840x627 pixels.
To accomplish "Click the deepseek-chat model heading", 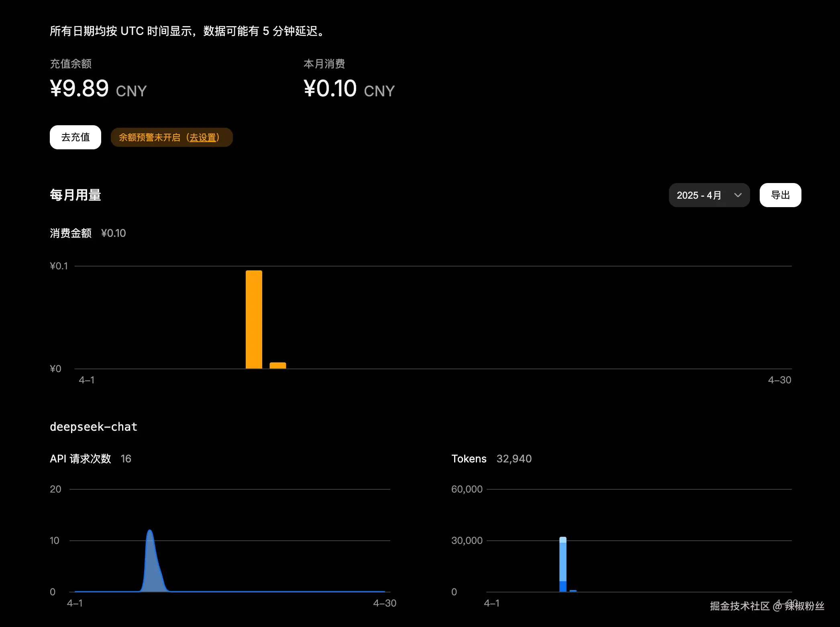I will click(93, 427).
